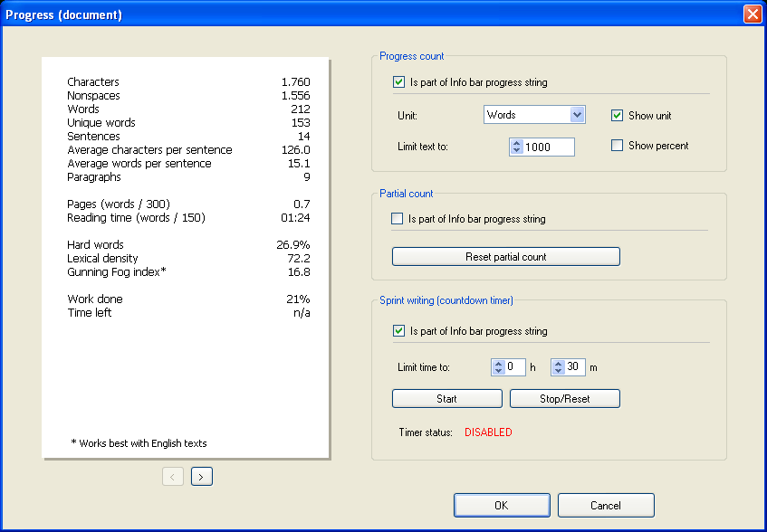The width and height of the screenshot is (767, 532).
Task: Click the next page arrow below stats panel
Action: (201, 476)
